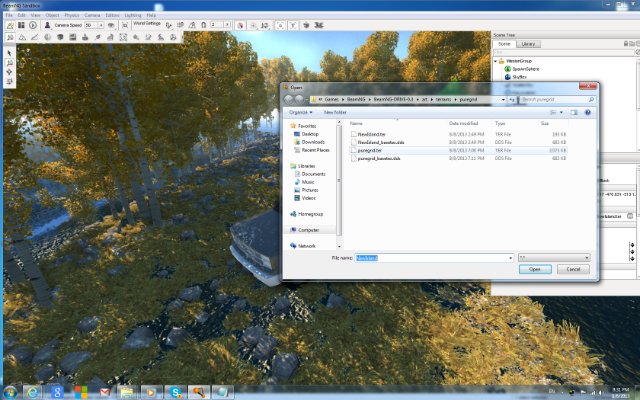Click Computer in navigation sidebar
Screen dimensions: 640x400
coord(309,230)
